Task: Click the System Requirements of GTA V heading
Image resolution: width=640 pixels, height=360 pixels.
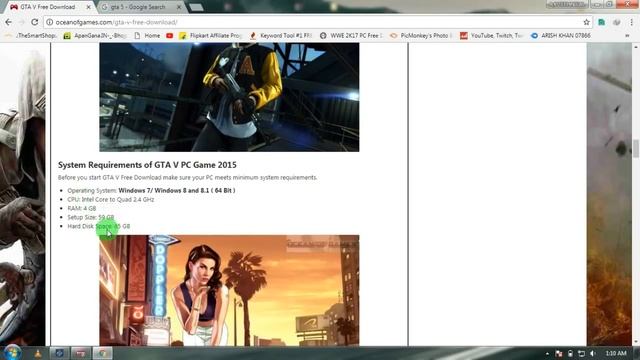Action: [147, 165]
